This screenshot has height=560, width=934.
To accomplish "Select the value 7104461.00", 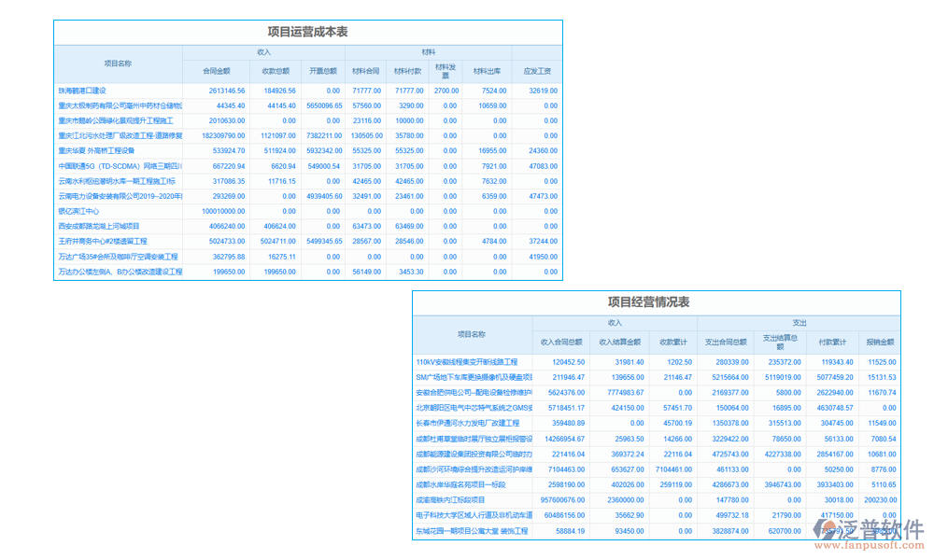I will click(x=673, y=469).
